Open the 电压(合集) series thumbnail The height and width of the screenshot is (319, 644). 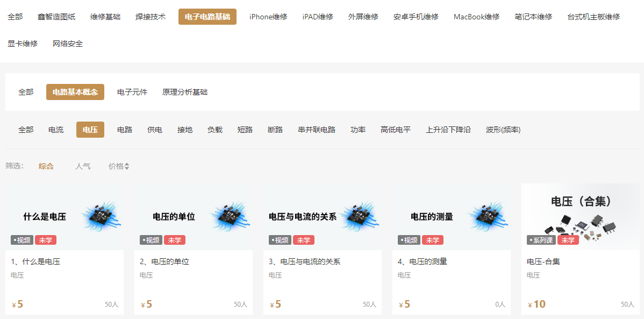point(580,217)
